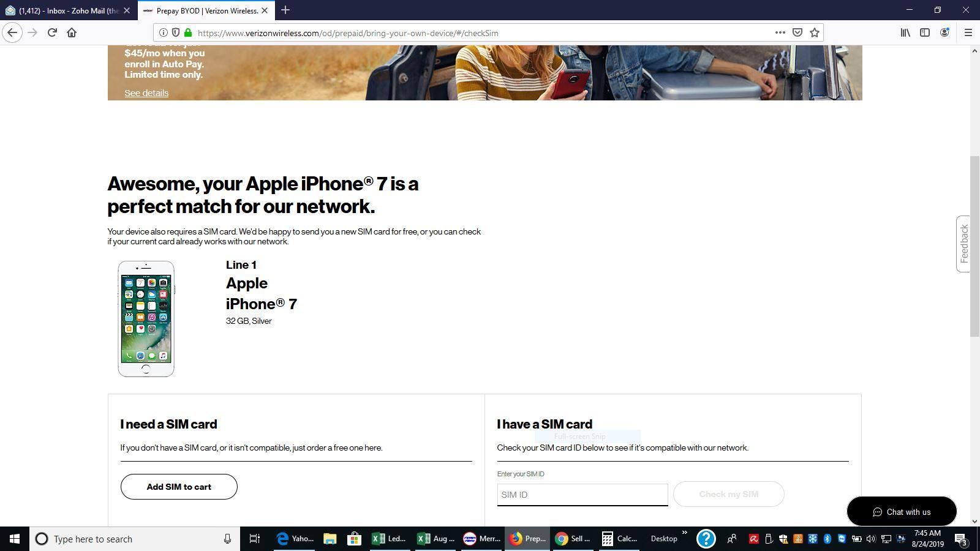Open page actions three-dot menu

[780, 32]
